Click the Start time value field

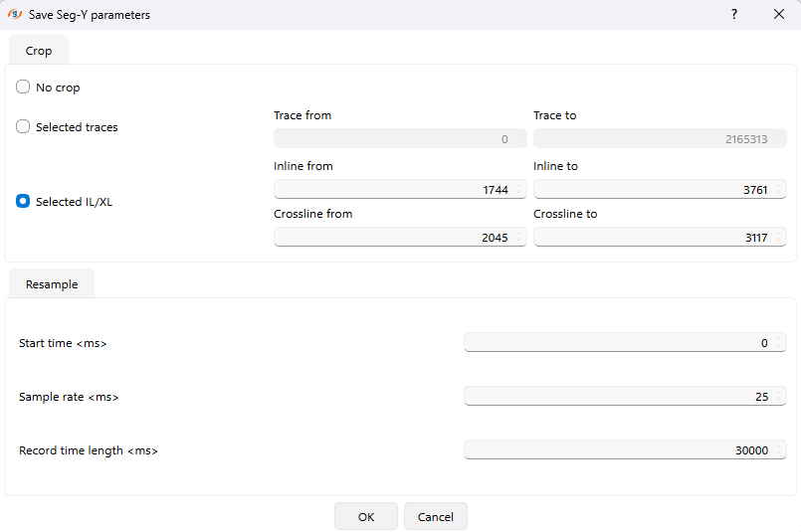tap(625, 343)
